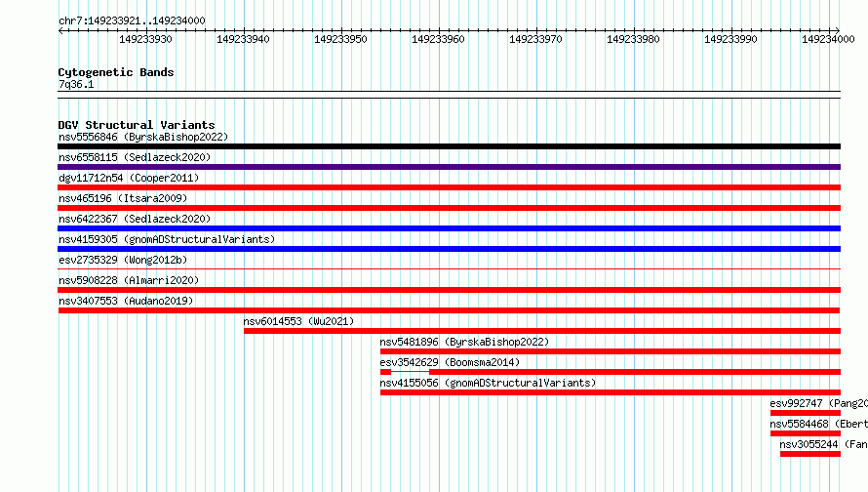
Task: Select the nsv6014553 (Wu2021) red bar
Action: (542, 331)
